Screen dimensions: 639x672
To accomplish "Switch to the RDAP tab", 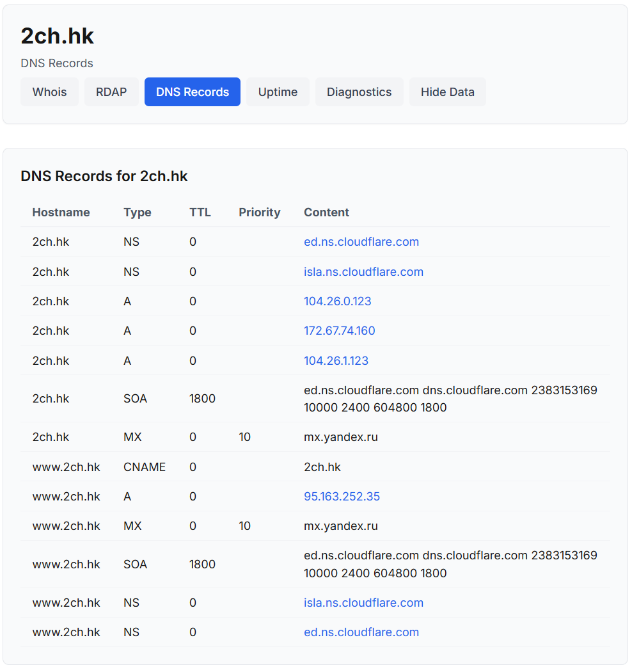I will (x=111, y=92).
